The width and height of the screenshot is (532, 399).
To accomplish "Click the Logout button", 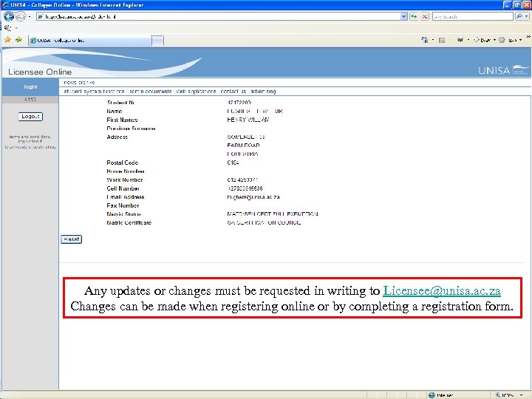I will [x=30, y=117].
